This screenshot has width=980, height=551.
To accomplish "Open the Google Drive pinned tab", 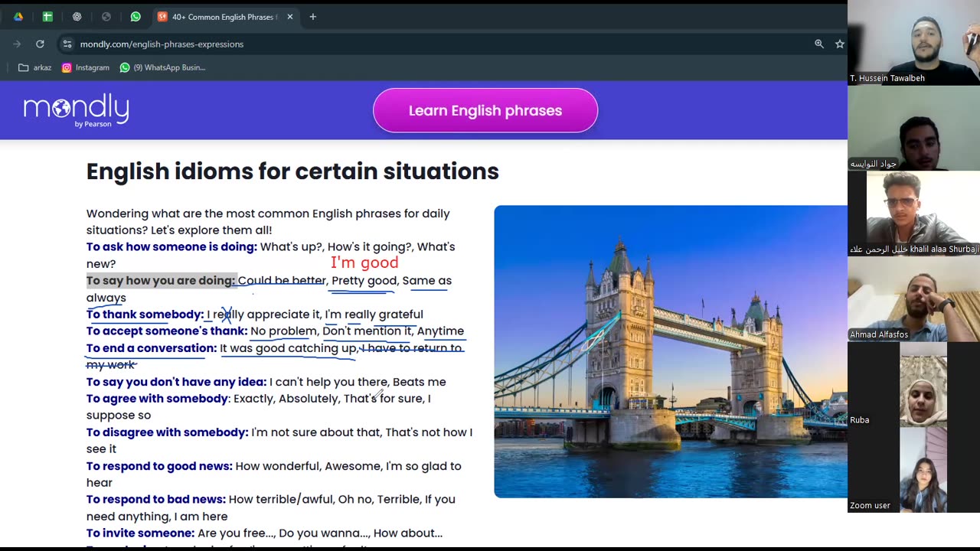I will tap(18, 17).
